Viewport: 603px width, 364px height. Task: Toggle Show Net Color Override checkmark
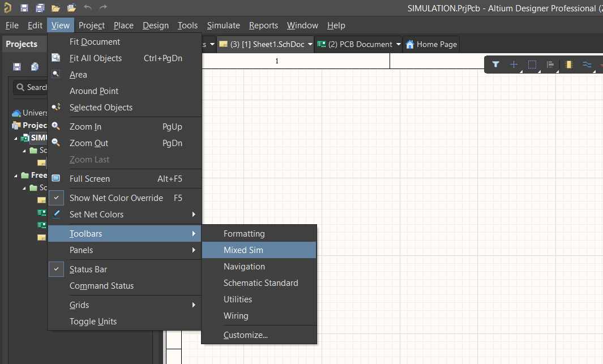pos(56,198)
